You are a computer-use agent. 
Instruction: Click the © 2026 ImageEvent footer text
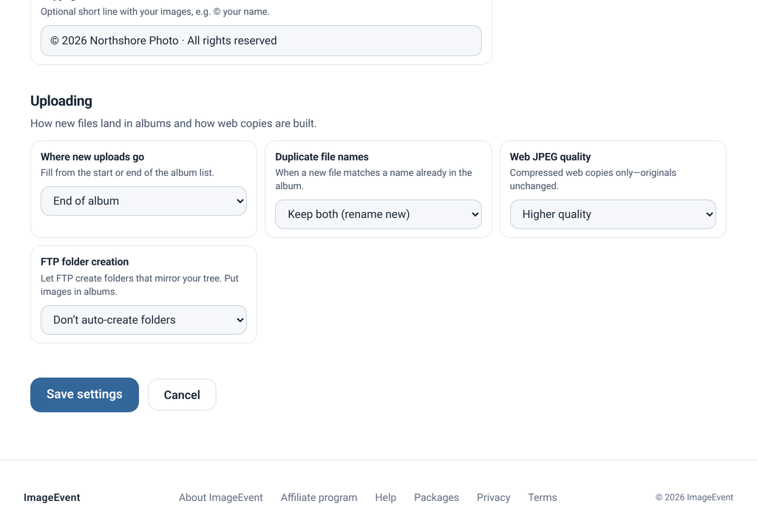(694, 497)
